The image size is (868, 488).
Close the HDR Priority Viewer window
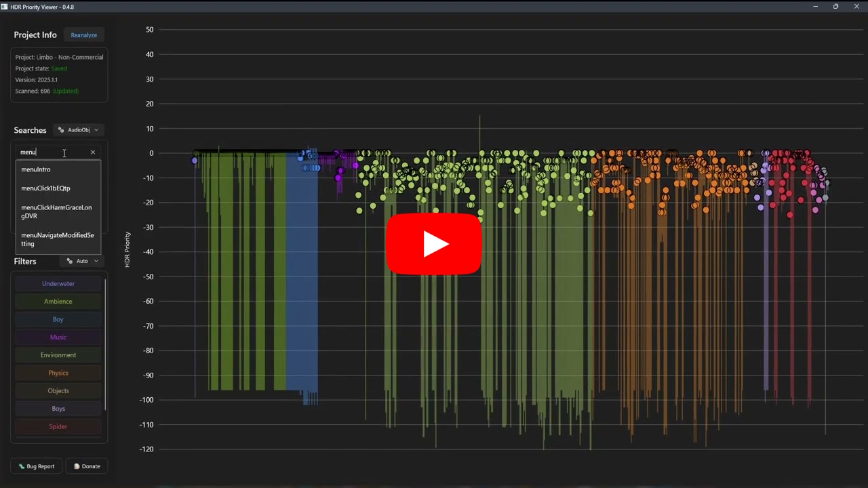(x=856, y=7)
